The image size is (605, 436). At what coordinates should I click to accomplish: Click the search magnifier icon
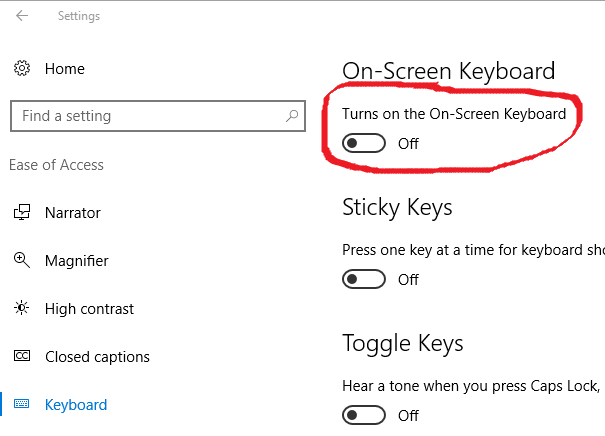(x=292, y=116)
